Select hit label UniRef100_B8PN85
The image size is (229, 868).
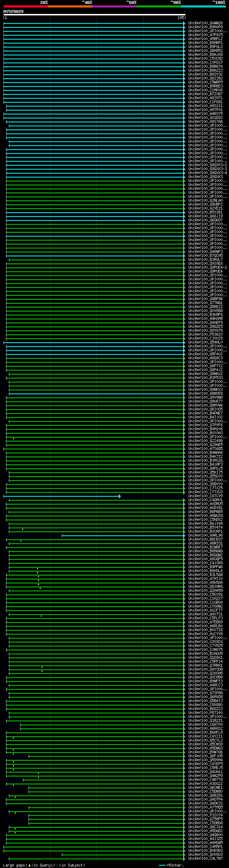pyautogui.click(x=205, y=512)
